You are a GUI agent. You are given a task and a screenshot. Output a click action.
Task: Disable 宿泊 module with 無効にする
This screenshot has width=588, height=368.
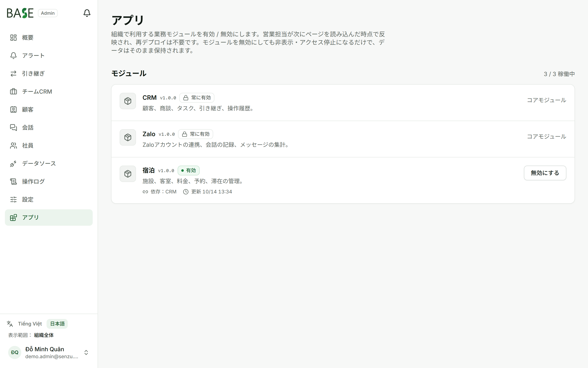[545, 173]
